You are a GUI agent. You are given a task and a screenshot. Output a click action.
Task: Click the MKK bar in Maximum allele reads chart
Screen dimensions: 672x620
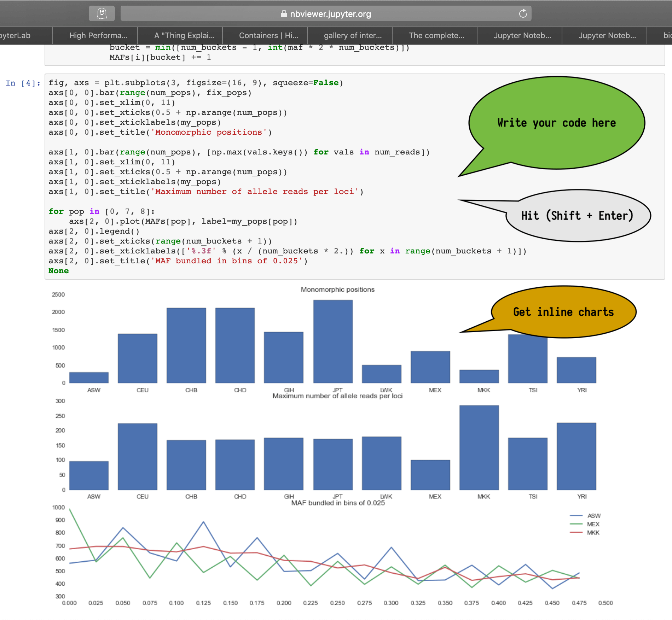click(x=479, y=448)
